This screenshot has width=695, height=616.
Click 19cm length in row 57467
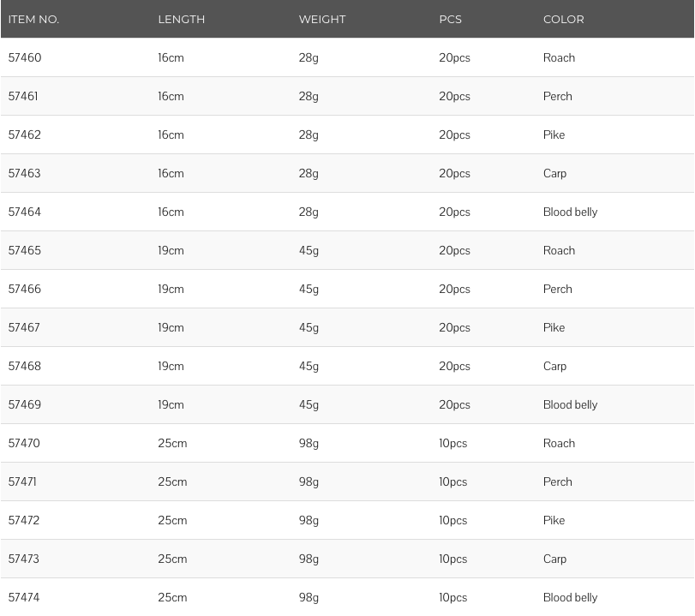tap(171, 327)
